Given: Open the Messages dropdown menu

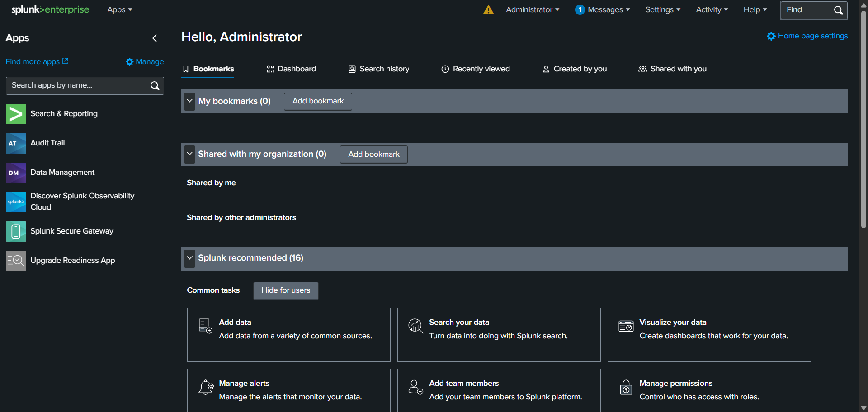Looking at the screenshot, I should click(609, 9).
